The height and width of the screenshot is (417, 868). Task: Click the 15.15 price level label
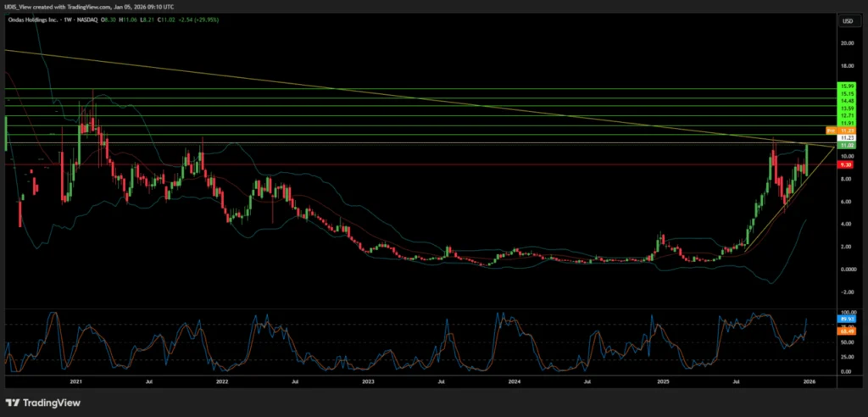(846, 94)
